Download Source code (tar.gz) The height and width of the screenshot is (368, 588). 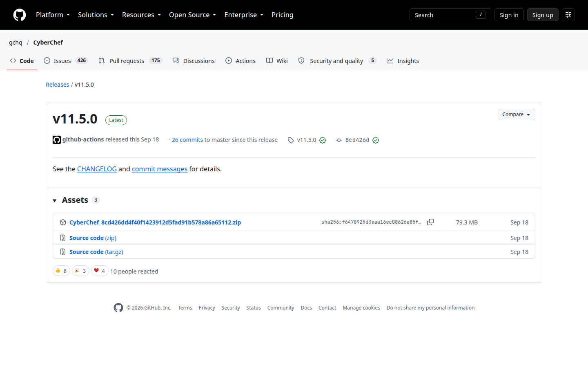pyautogui.click(x=96, y=252)
